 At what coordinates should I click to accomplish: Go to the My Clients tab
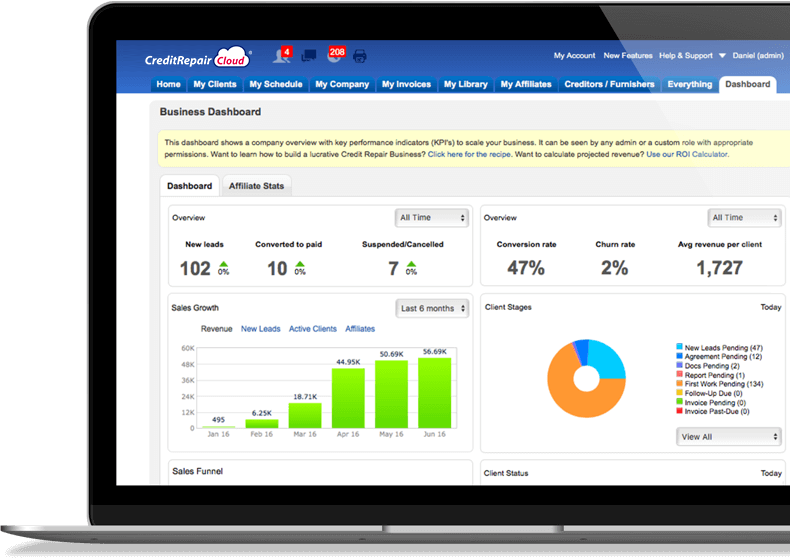coord(214,85)
